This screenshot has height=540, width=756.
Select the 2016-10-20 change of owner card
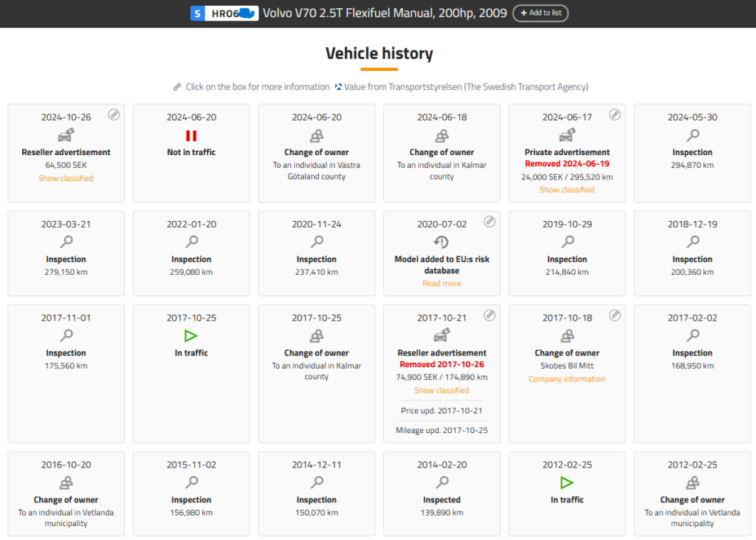pos(66,492)
